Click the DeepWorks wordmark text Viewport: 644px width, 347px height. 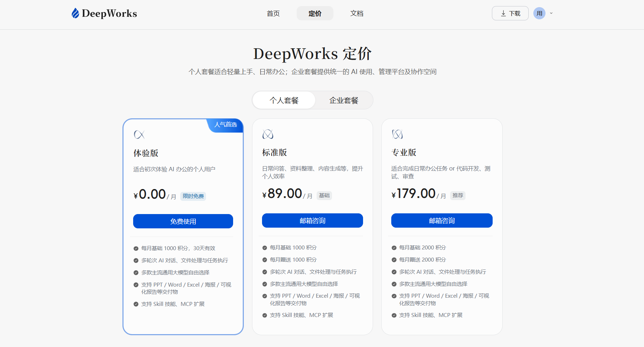(109, 14)
